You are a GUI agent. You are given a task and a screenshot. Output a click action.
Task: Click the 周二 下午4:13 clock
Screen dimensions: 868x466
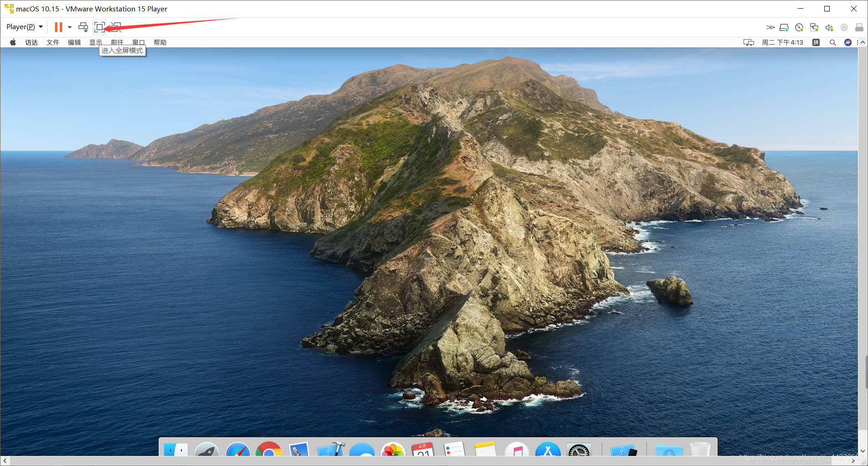click(782, 42)
